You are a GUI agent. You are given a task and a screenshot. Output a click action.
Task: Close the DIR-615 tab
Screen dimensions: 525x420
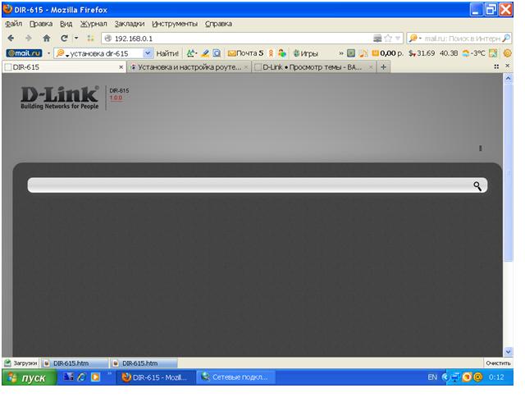click(x=121, y=67)
